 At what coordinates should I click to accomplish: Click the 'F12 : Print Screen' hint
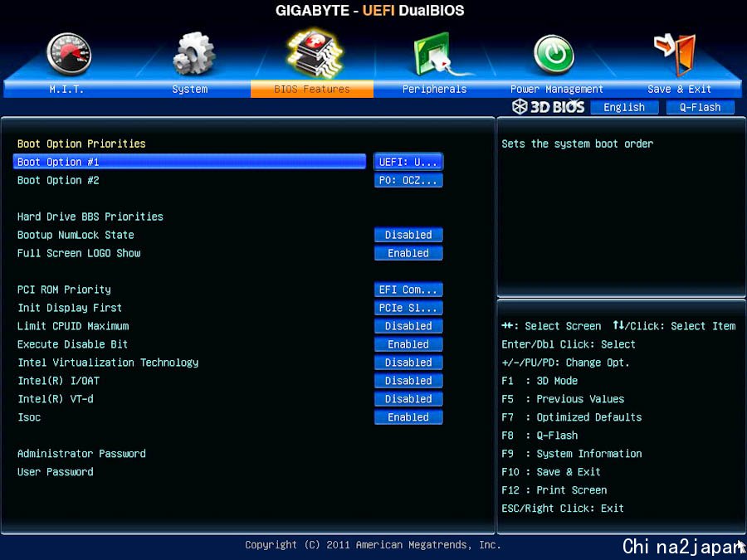[x=554, y=490]
